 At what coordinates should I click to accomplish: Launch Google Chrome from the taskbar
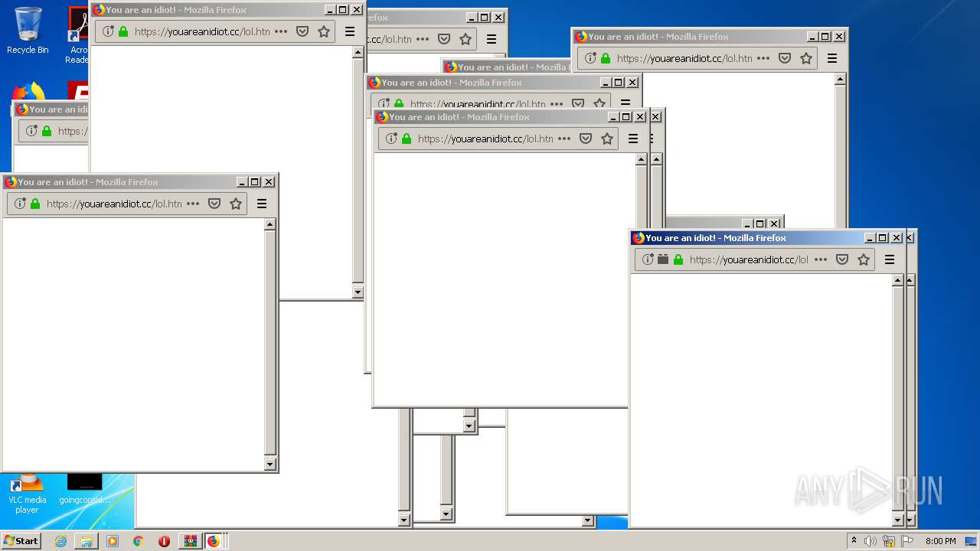[138, 541]
